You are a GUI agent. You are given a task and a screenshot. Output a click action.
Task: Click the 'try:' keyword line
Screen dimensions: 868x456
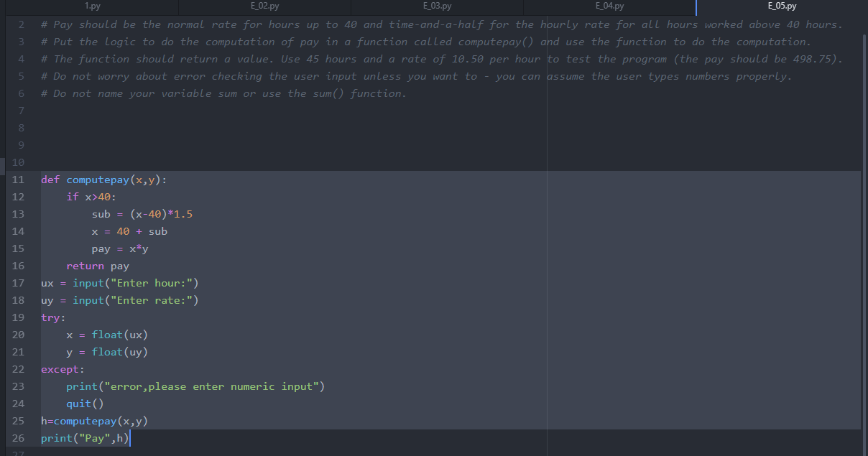pos(53,317)
